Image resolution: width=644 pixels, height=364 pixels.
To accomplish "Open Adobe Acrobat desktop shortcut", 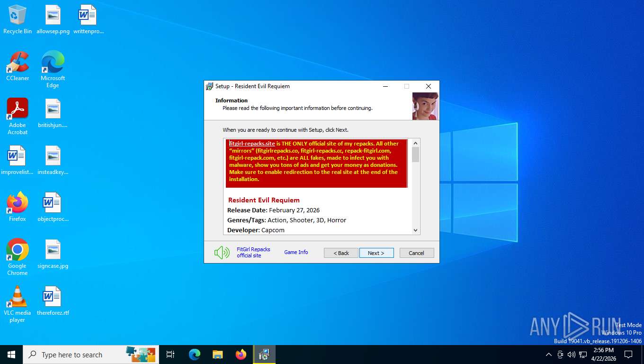I will tap(18, 117).
